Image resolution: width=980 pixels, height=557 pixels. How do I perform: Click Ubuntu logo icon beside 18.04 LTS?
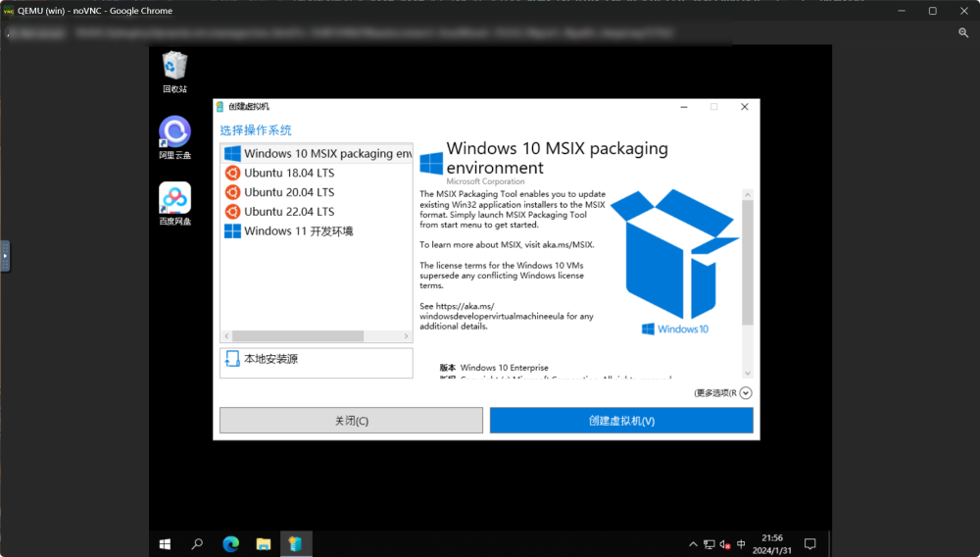(x=232, y=173)
